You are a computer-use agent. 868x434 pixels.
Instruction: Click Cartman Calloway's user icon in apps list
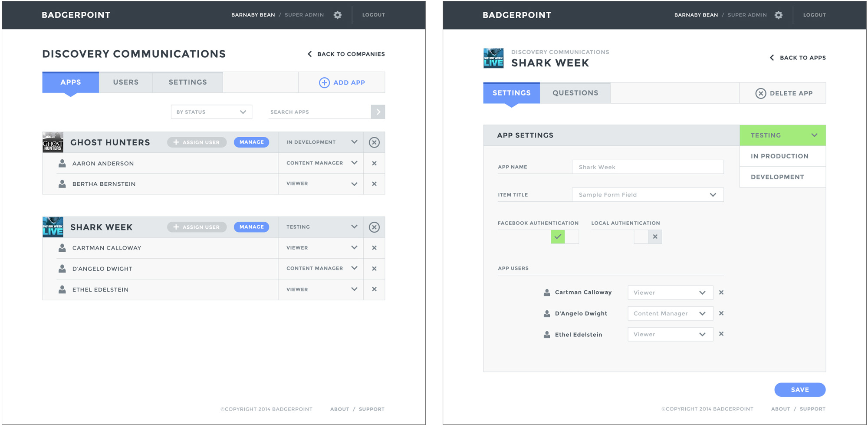click(x=62, y=248)
